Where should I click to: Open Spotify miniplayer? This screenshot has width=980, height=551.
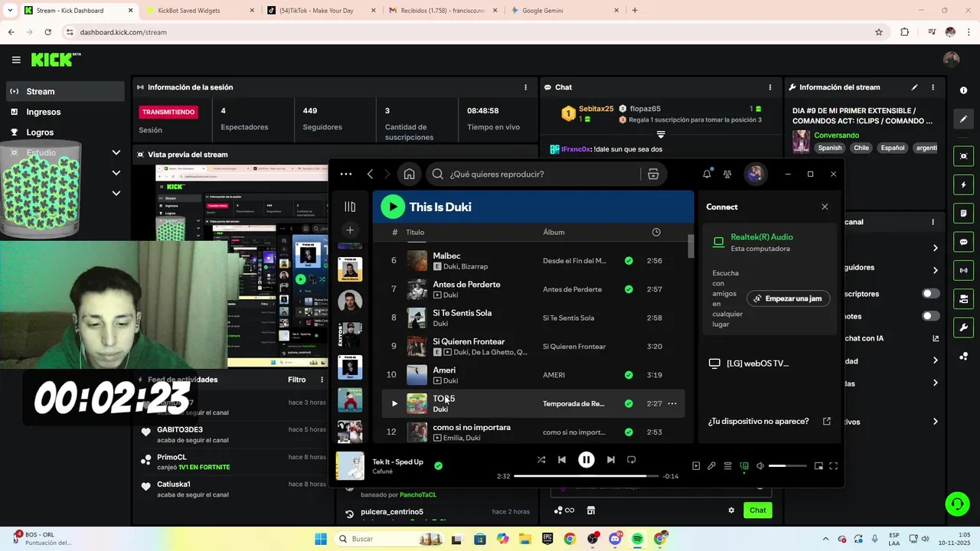click(818, 465)
